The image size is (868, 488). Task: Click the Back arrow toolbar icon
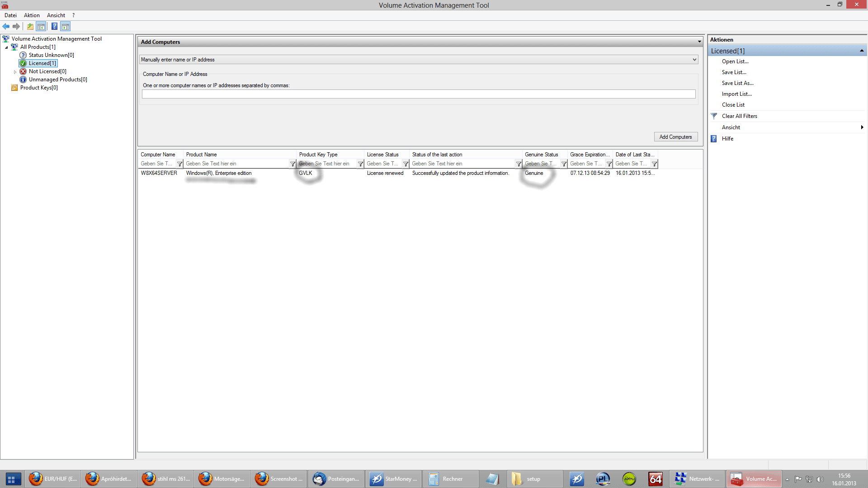point(6,26)
